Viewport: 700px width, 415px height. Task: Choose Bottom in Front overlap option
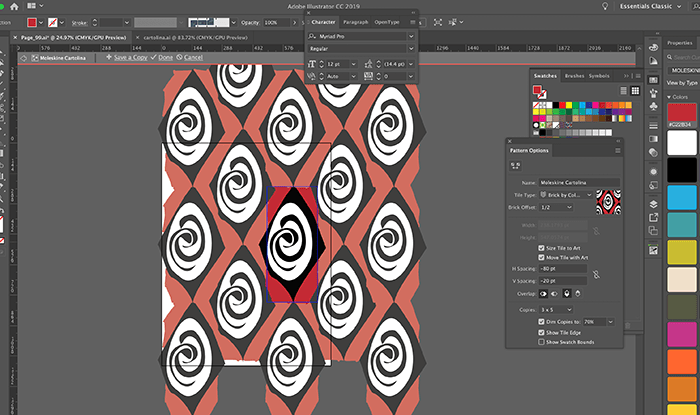click(x=578, y=294)
